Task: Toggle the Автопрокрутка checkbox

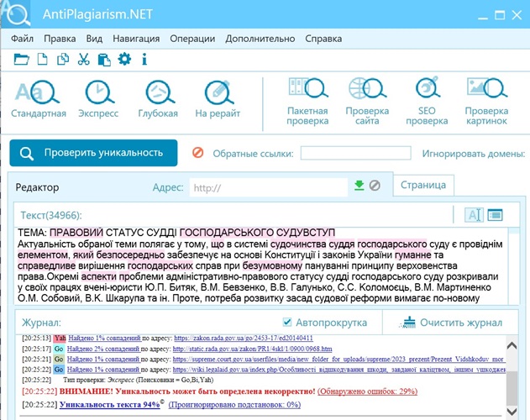Action: 287,323
